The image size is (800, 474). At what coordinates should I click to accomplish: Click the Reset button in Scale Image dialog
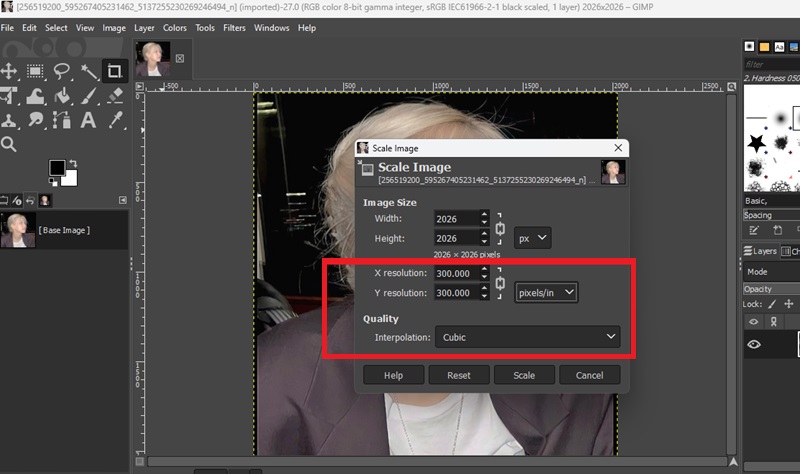[459, 375]
